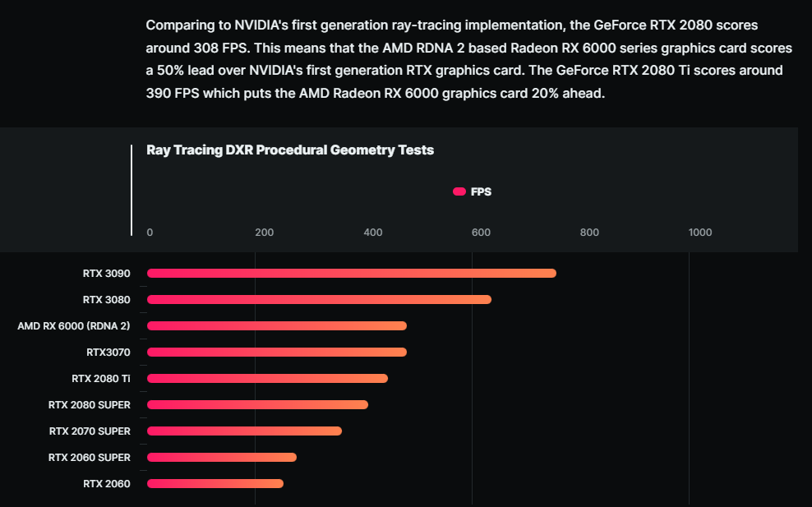
Task: Click the RTX 2070 SUPER category label
Action: pos(90,431)
